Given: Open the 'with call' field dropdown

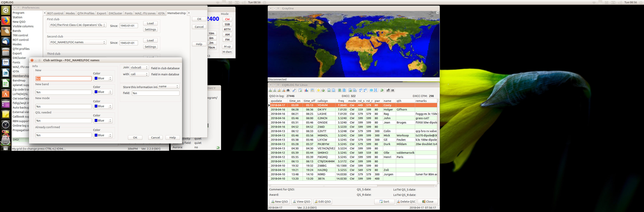Looking at the screenshot, I should [x=139, y=74].
